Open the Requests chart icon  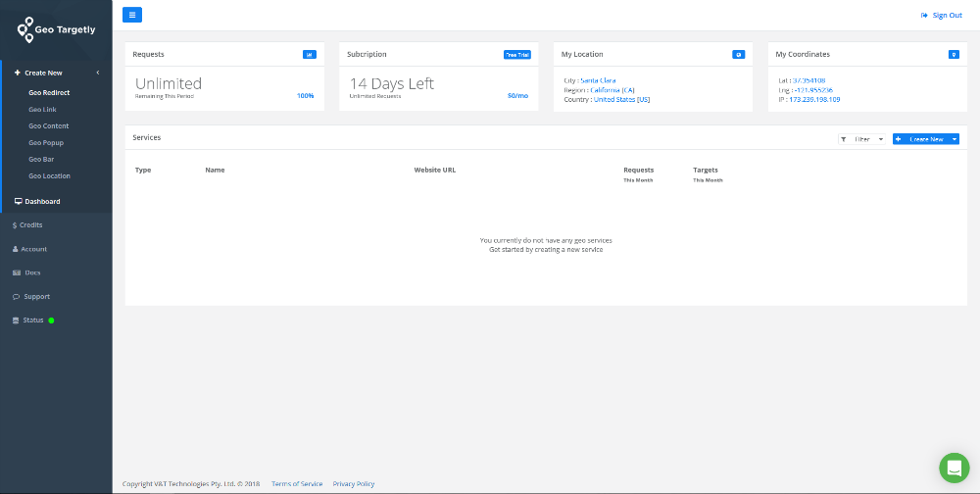click(x=310, y=55)
